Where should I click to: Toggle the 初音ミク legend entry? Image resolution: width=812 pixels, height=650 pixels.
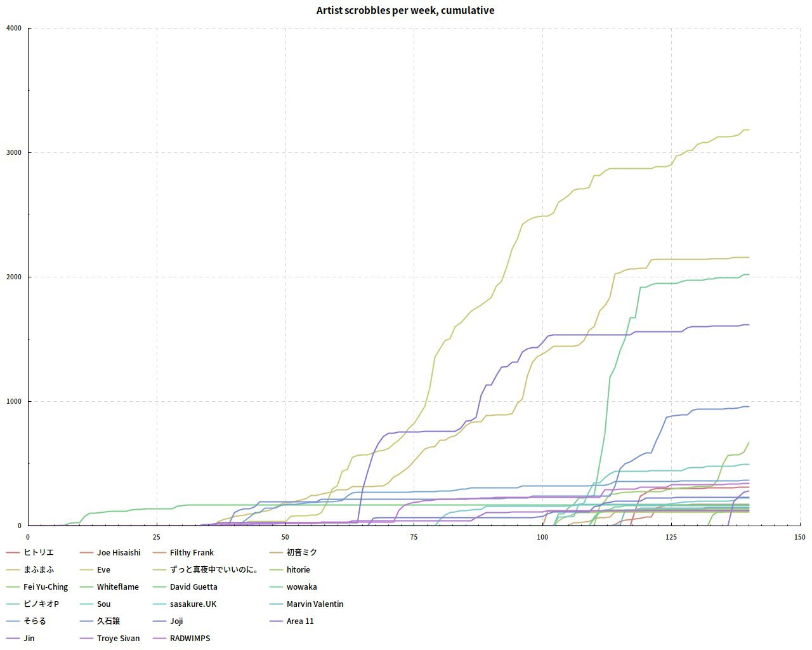(301, 553)
